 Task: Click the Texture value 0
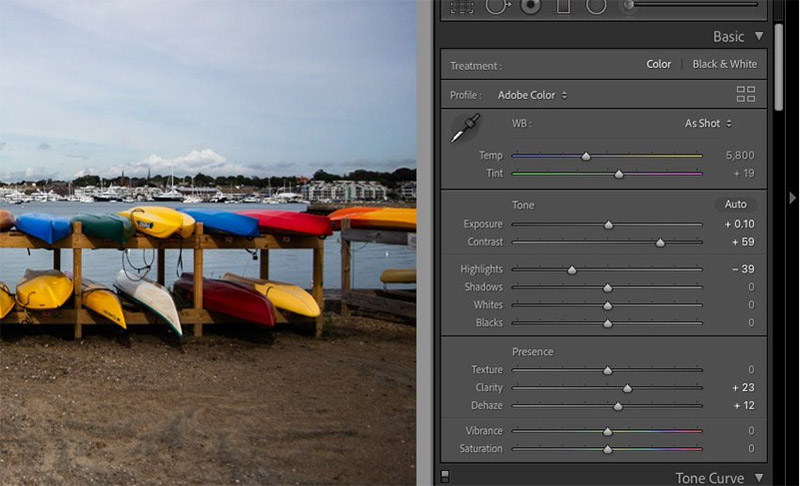[x=752, y=369]
